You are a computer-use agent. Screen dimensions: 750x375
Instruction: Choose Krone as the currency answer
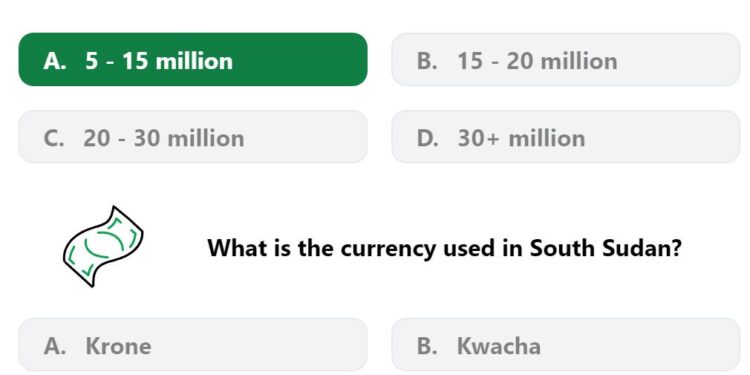(193, 344)
